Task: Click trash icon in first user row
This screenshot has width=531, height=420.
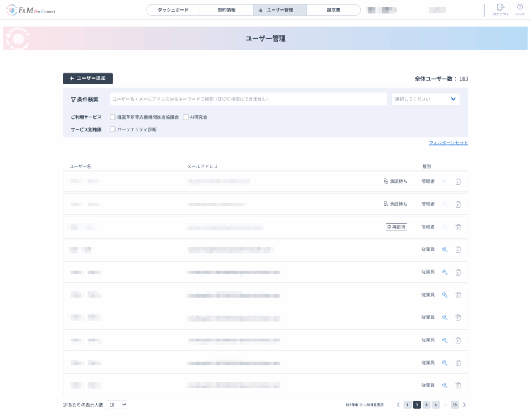Action: click(458, 182)
